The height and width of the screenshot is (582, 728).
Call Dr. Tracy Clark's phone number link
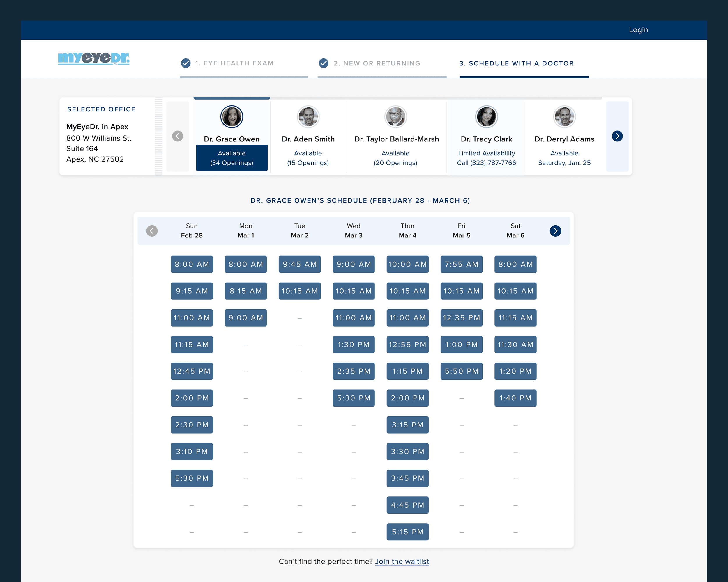493,163
